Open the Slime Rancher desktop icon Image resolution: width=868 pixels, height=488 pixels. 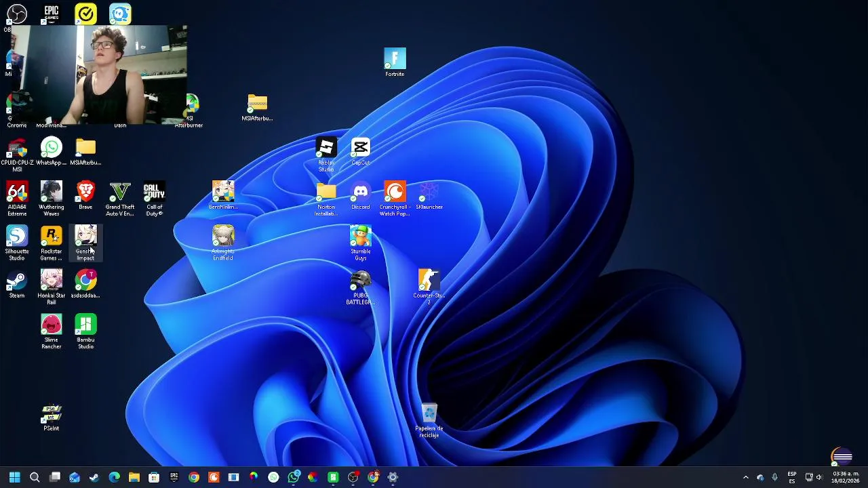tap(52, 331)
